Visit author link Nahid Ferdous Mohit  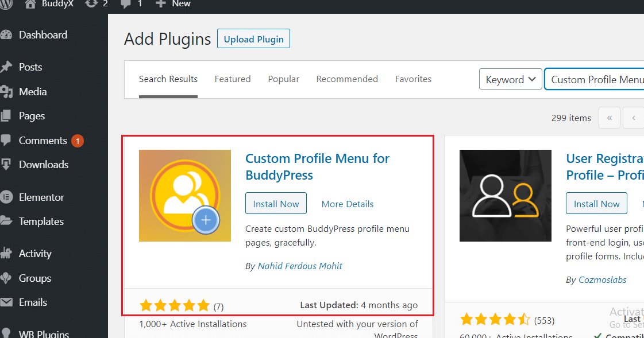pos(300,266)
